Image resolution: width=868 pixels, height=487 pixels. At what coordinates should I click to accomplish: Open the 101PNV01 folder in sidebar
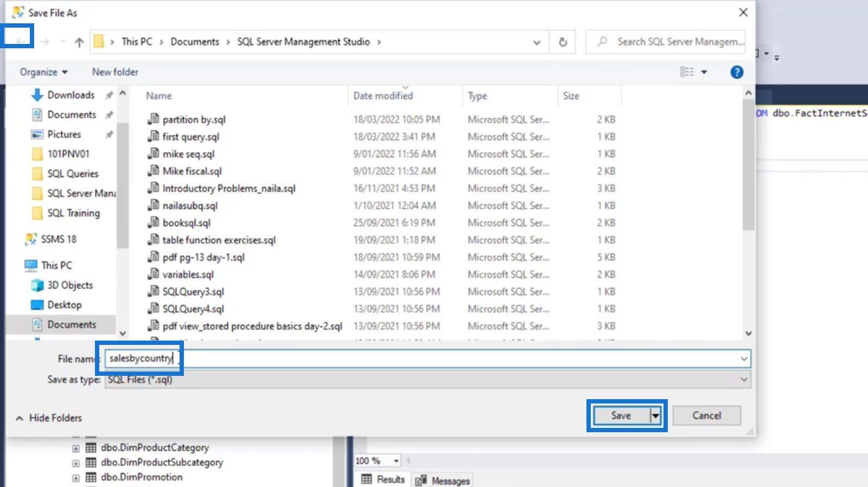pos(68,153)
